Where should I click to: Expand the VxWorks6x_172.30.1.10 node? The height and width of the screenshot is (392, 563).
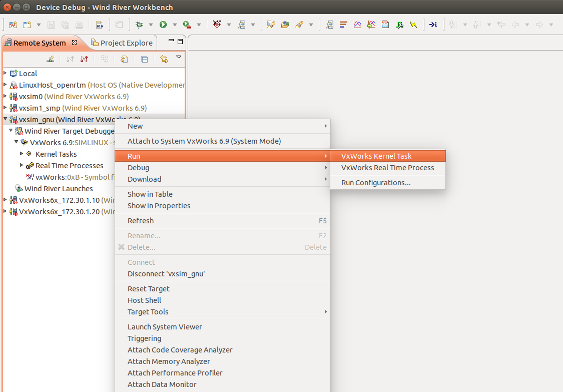click(5, 199)
